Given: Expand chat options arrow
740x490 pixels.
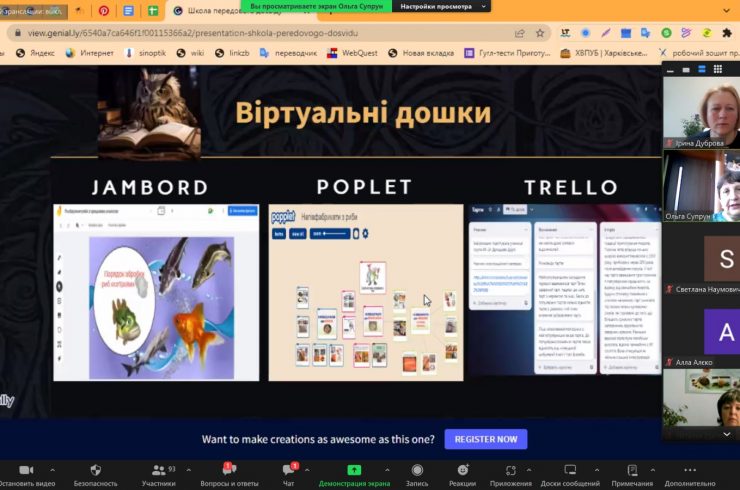Looking at the screenshot, I should point(307,470).
